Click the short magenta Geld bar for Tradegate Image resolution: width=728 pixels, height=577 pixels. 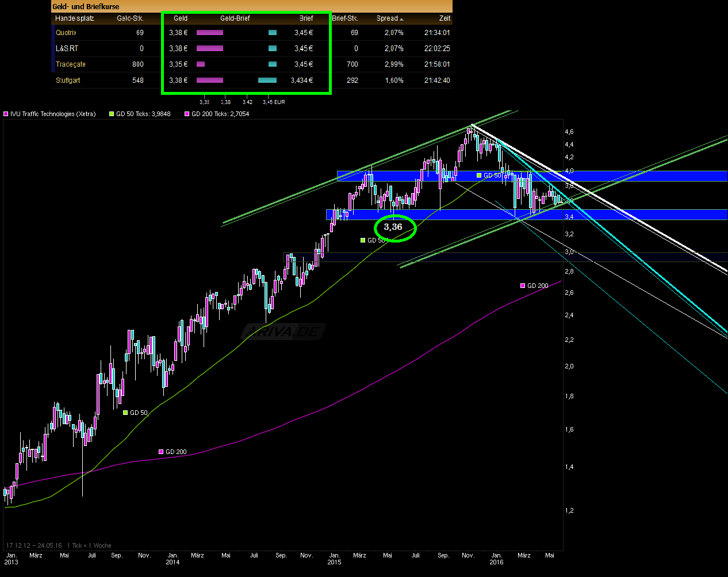click(x=201, y=64)
